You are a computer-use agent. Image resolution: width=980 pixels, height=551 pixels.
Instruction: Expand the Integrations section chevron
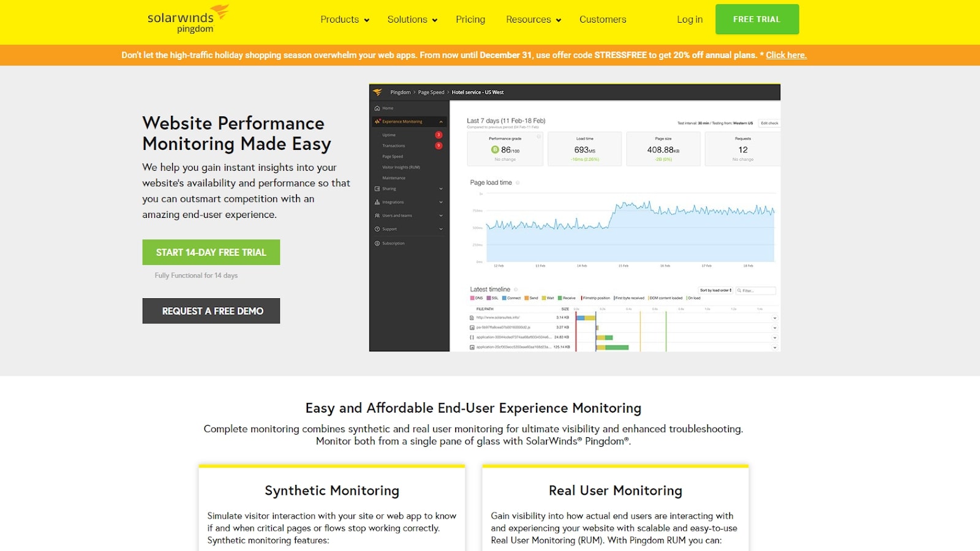pos(441,202)
